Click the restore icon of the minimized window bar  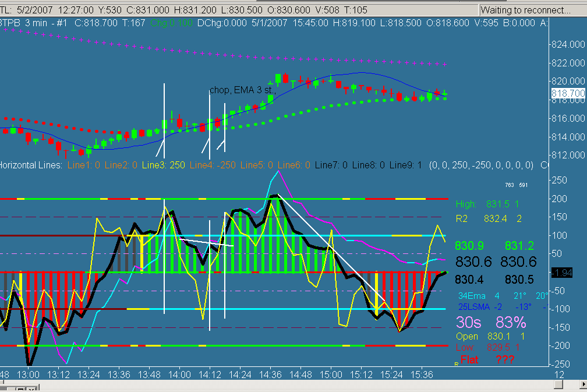pos(21,390)
